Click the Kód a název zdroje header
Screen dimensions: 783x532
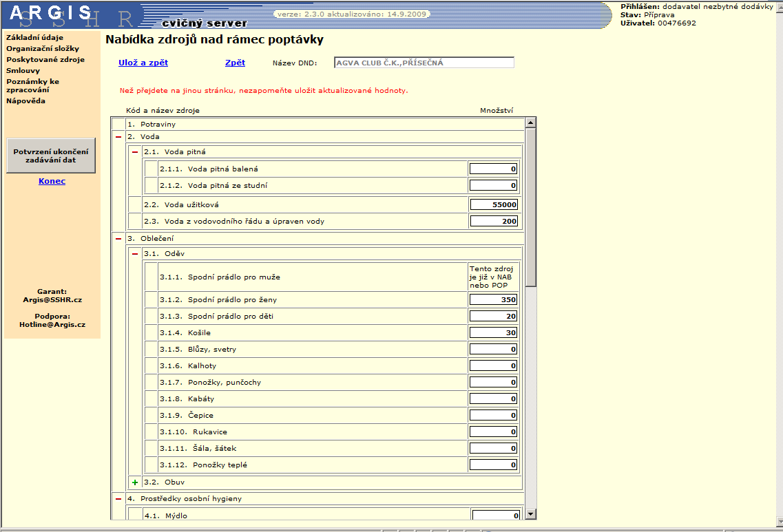coord(163,110)
